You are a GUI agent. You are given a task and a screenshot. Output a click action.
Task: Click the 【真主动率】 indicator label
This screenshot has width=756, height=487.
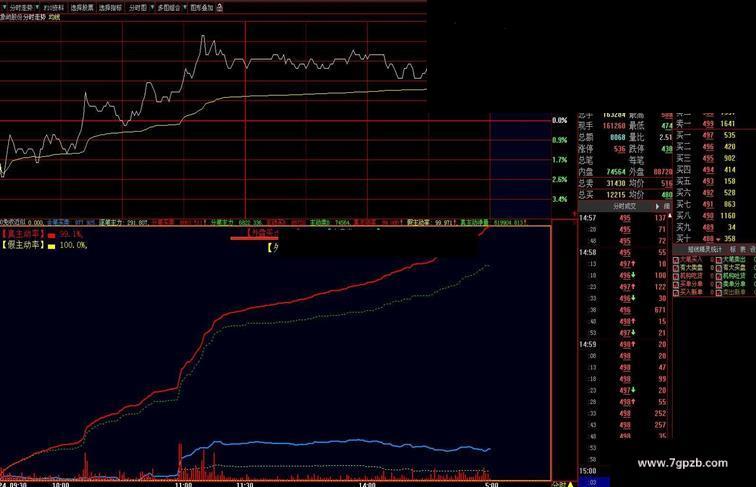(23, 234)
